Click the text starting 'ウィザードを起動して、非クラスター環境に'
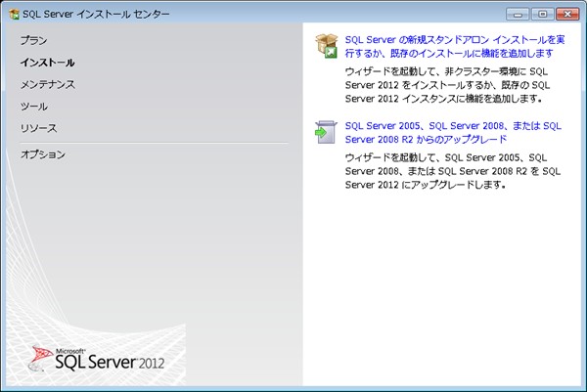This screenshot has width=587, height=392. (447, 85)
